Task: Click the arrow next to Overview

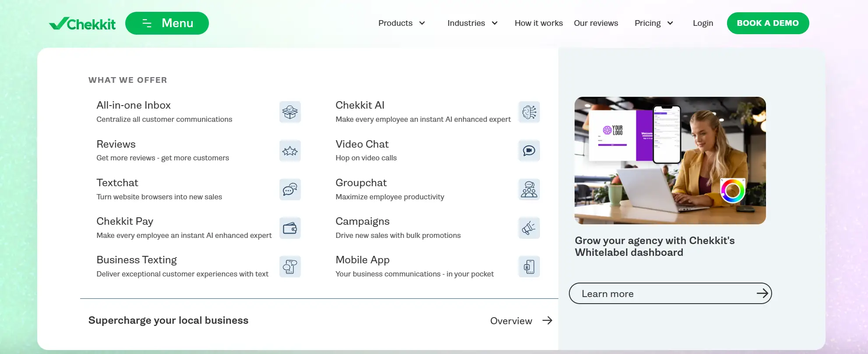Action: pyautogui.click(x=547, y=321)
